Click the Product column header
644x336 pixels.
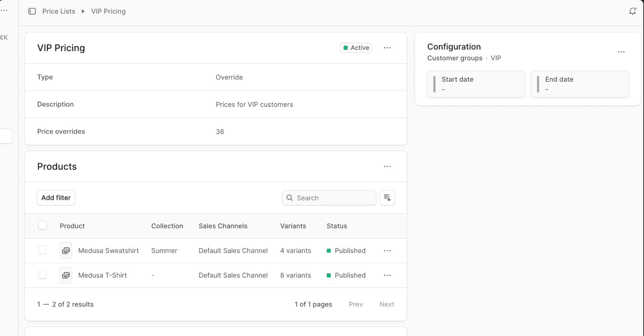click(72, 226)
